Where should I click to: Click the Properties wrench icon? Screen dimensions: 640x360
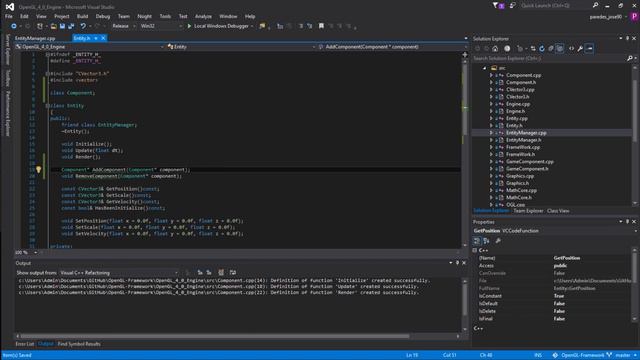pyautogui.click(x=580, y=49)
